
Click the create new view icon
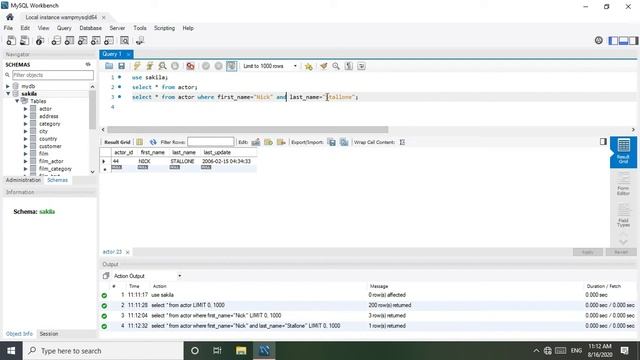(82, 40)
